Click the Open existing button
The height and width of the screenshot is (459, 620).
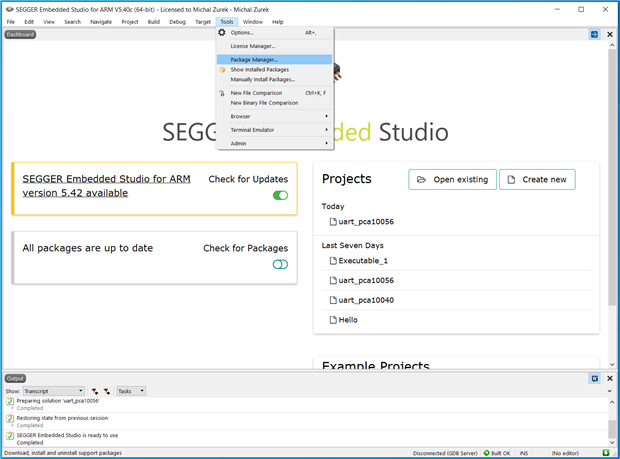click(451, 180)
